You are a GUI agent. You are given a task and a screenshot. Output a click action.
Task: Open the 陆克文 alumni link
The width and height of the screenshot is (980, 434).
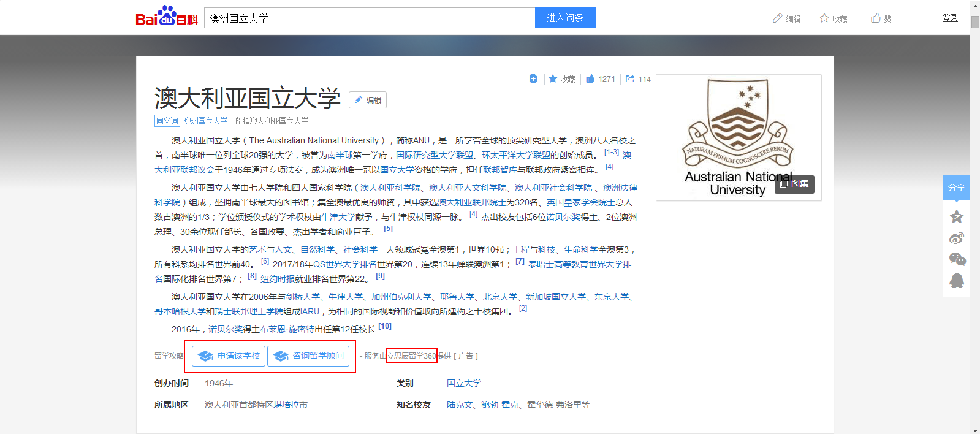460,405
